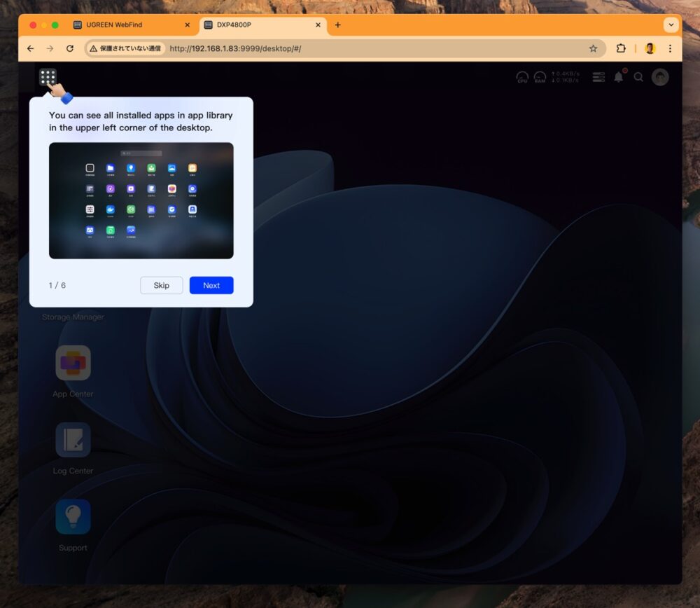Open the task manager list icon

point(598,77)
